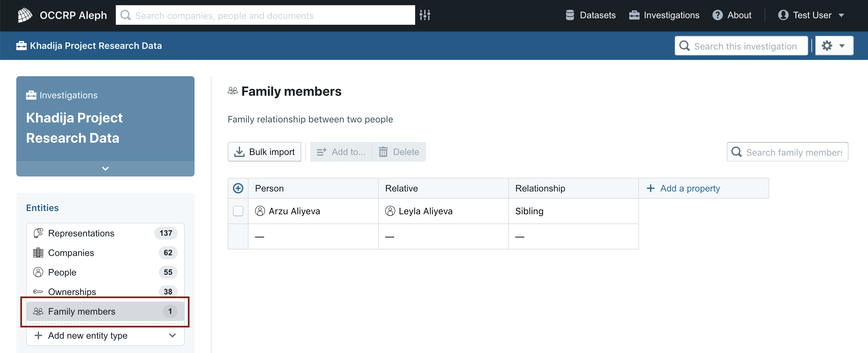This screenshot has height=353, width=868.
Task: Select the Arzu Aliyeva row checkbox
Action: 238,211
